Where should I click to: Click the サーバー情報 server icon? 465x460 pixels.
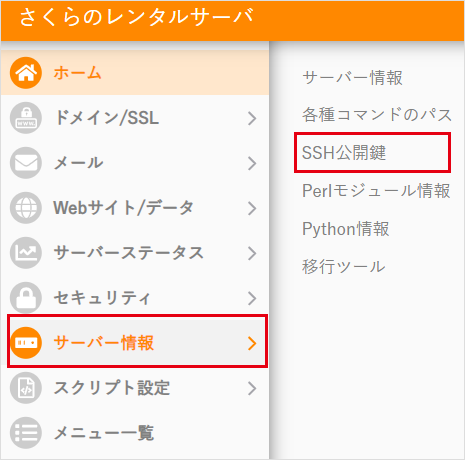(26, 343)
